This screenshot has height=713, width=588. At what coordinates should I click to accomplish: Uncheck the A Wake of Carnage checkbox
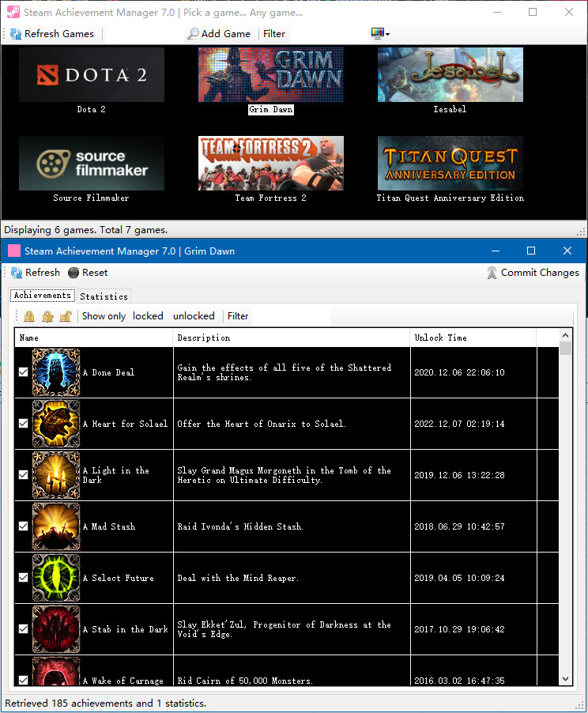(x=23, y=681)
